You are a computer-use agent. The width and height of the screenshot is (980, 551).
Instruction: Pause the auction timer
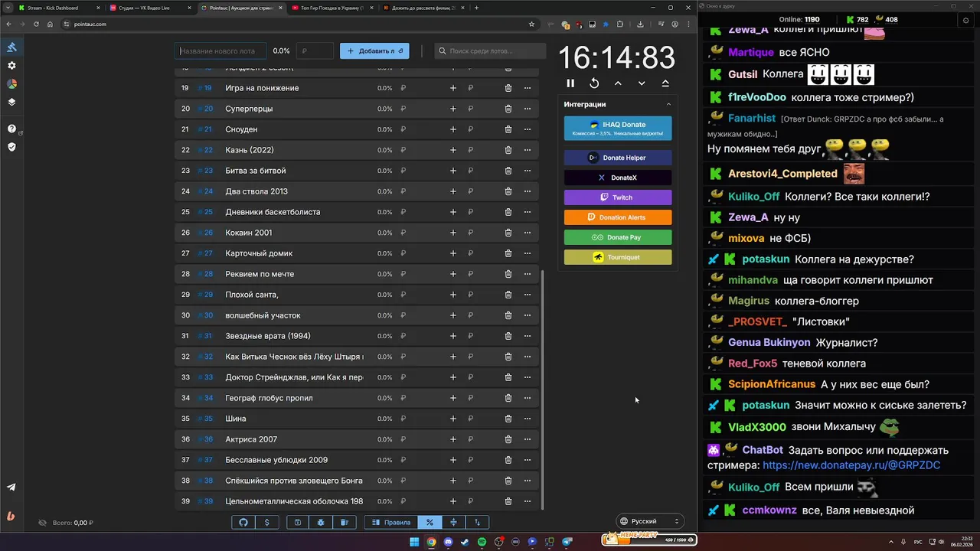point(570,83)
